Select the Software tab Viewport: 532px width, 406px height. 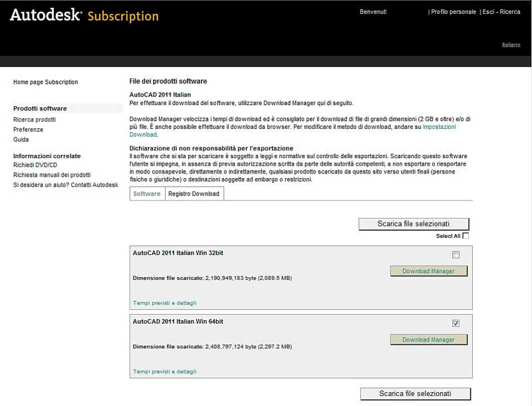pos(147,193)
